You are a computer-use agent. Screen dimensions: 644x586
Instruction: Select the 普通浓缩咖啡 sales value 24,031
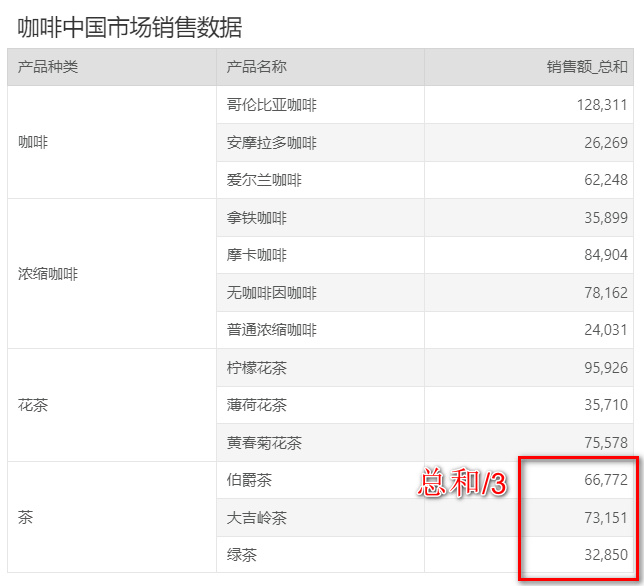click(606, 330)
